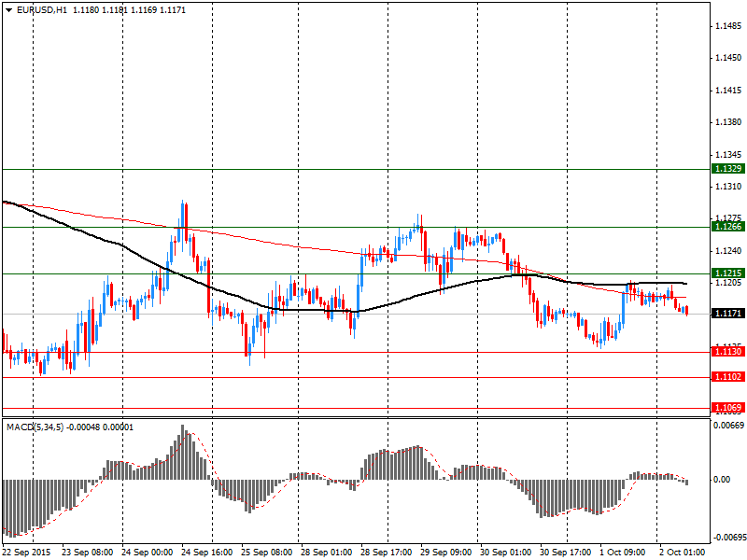Image resolution: width=747 pixels, height=560 pixels.
Task: Click the 1.1266 green price level label
Action: (728, 227)
